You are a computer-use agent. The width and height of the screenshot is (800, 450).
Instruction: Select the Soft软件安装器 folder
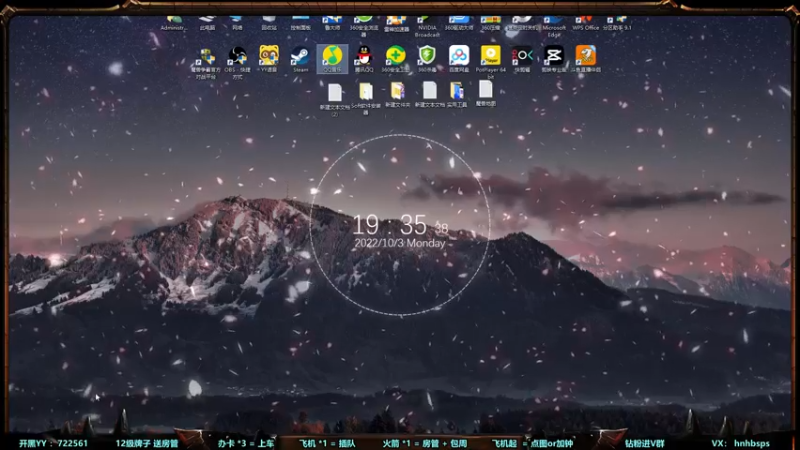tap(366, 99)
